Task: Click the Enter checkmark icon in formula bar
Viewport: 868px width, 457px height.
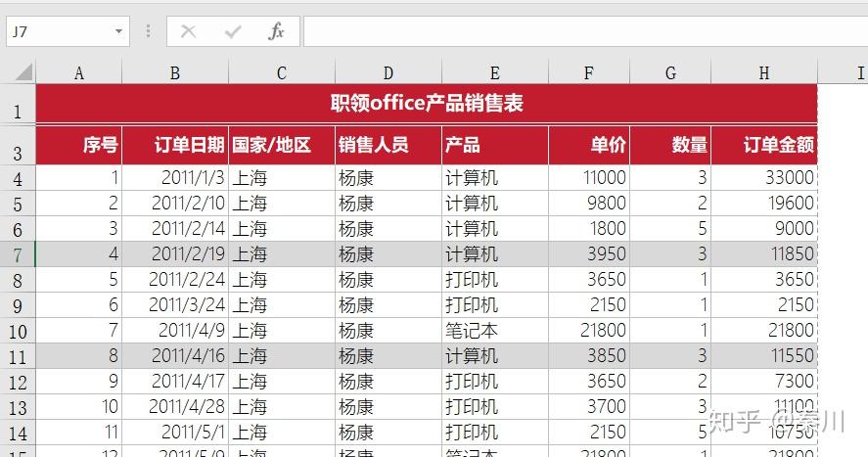Action: [x=233, y=31]
